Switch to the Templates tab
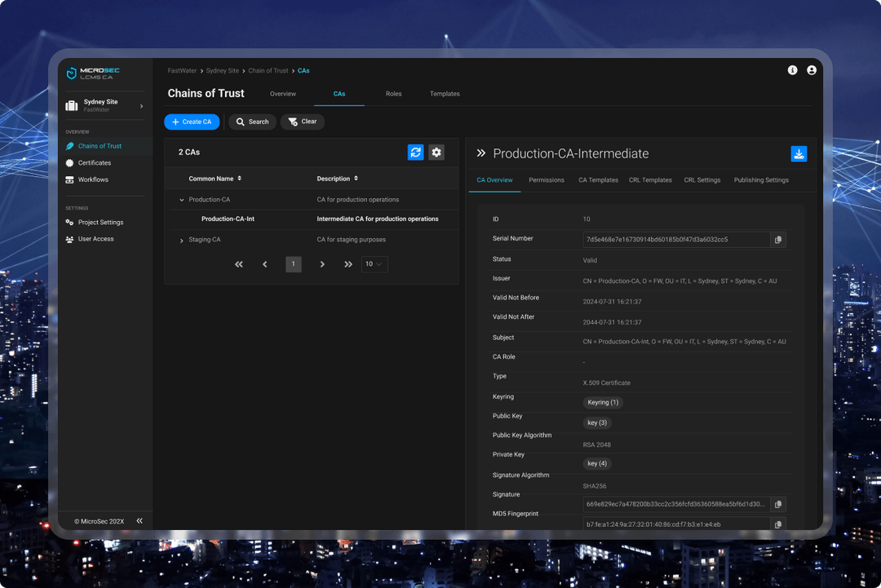The height and width of the screenshot is (588, 881). pos(445,94)
